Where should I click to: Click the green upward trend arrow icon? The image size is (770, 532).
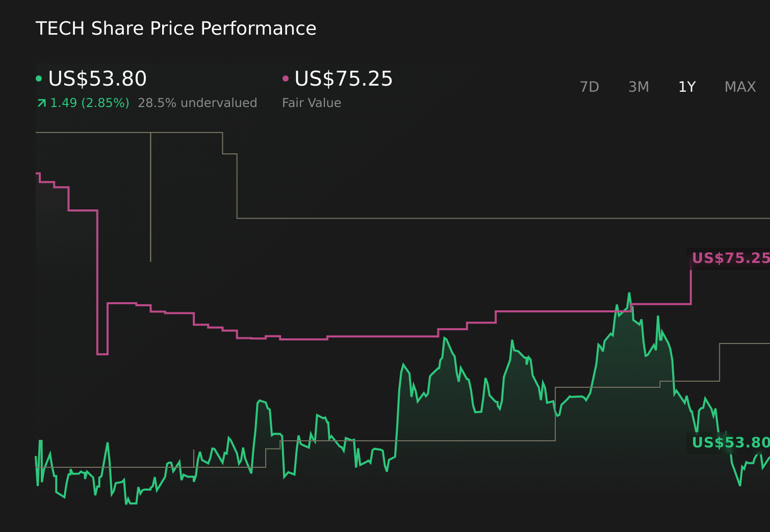[41, 102]
